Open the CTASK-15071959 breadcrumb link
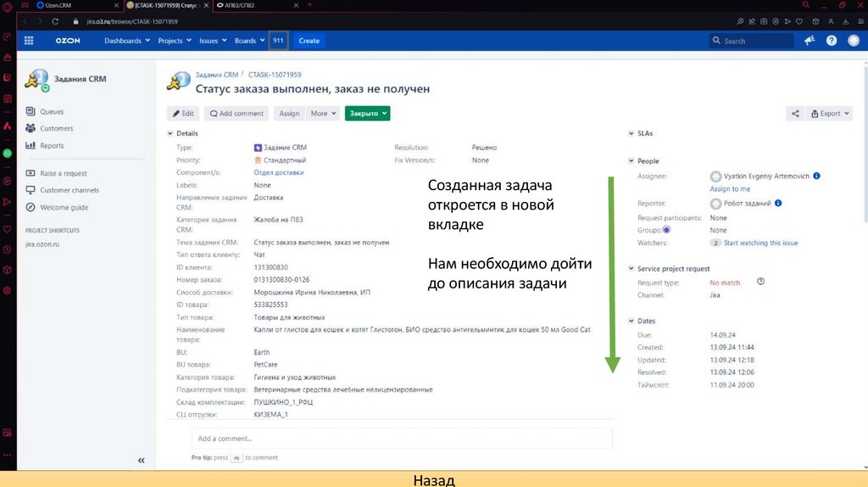The height and width of the screenshot is (487, 868). coord(275,75)
